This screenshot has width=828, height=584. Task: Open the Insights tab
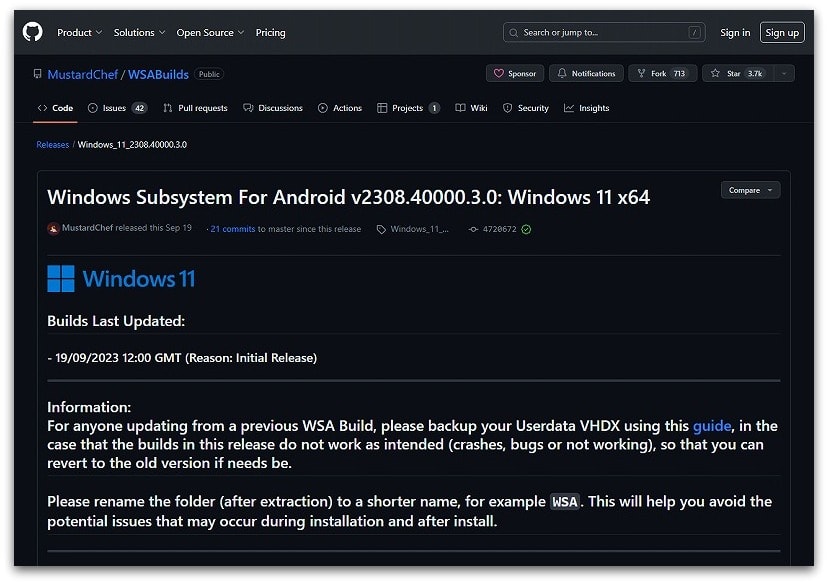tap(587, 108)
